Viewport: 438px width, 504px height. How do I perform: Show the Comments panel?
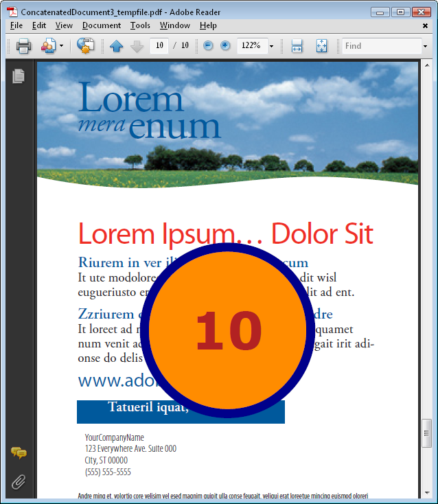pos(19,453)
